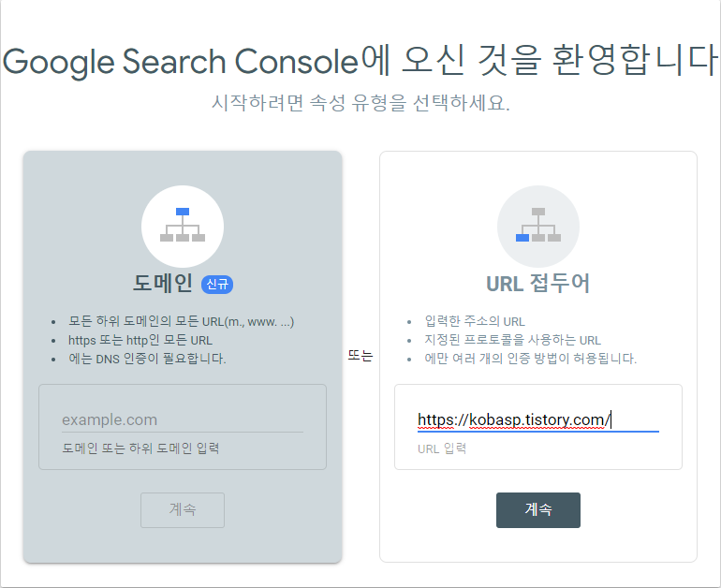
Task: Click the 또는 separator text between cards
Action: click(360, 356)
